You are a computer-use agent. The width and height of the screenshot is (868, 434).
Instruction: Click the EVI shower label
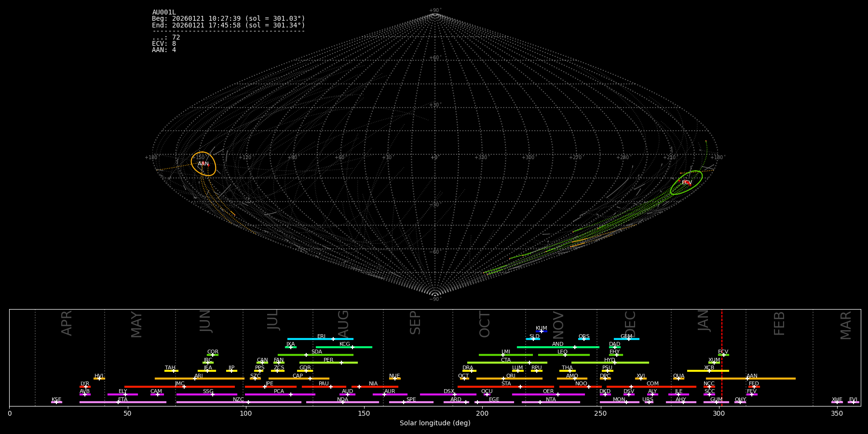(x=854, y=400)
